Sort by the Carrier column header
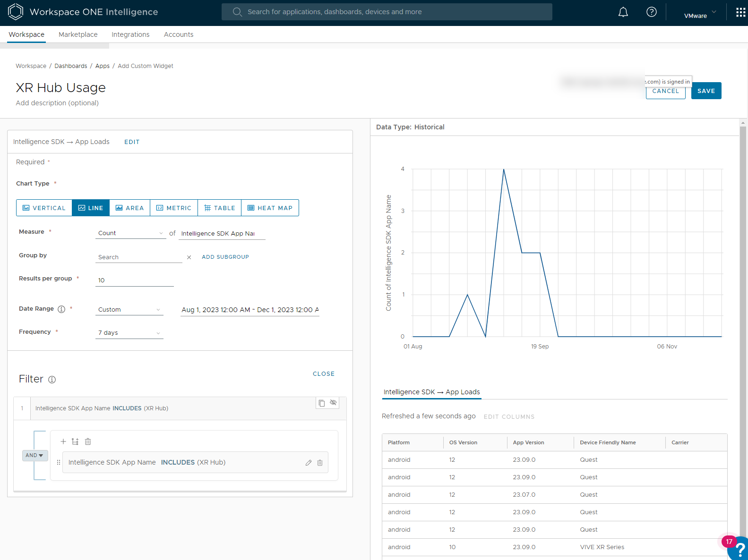The width and height of the screenshot is (748, 560). pyautogui.click(x=680, y=442)
